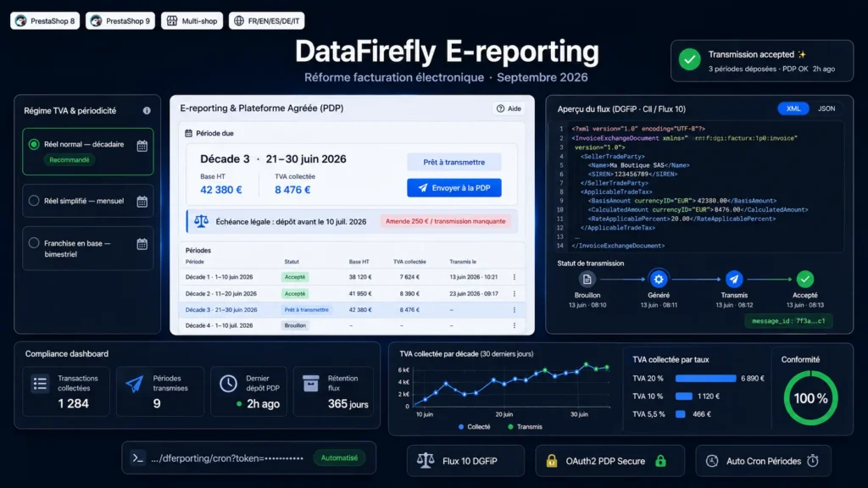Viewport: 868px width, 488px height.
Task: Click the message_id: 7f3a...c1 chip
Action: pos(788,321)
